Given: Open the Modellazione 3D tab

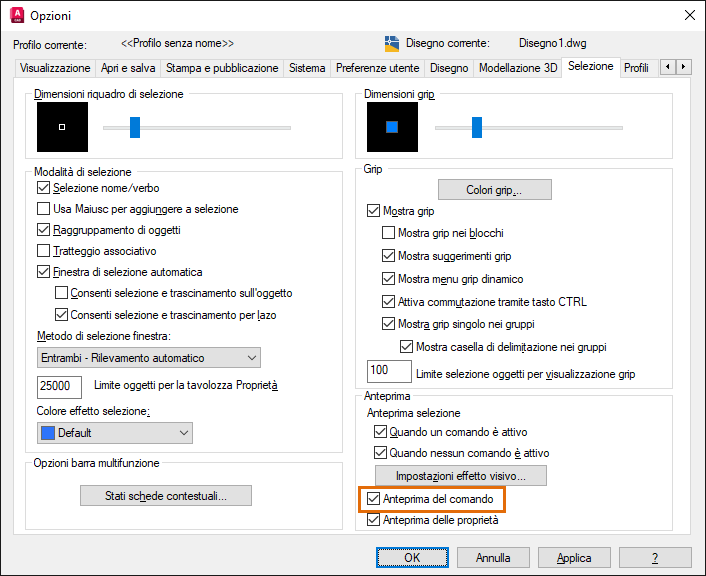Looking at the screenshot, I should [518, 68].
